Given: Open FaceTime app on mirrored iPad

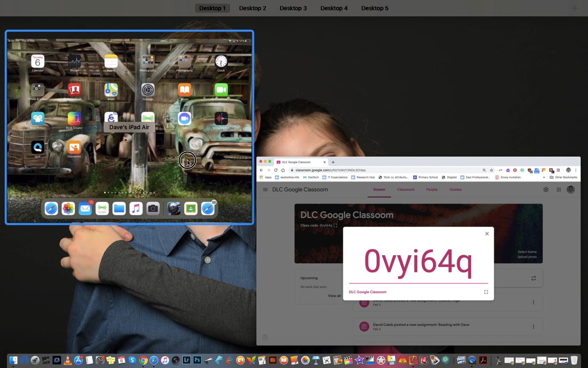Looking at the screenshot, I should [221, 90].
